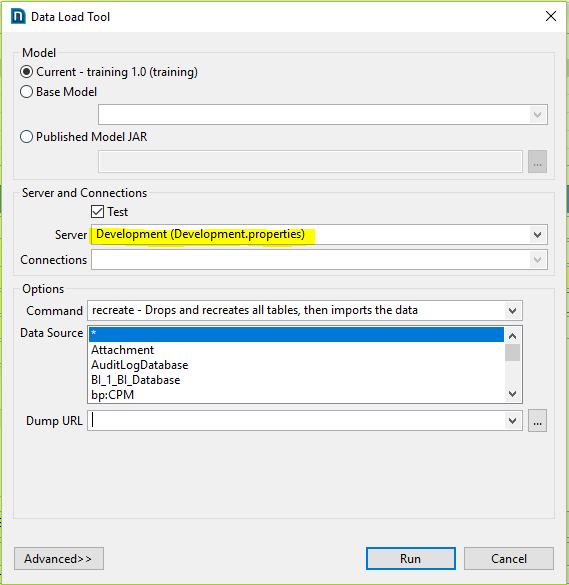The width and height of the screenshot is (569, 585).
Task: Select BI_1_BI_Database in Data Source list
Action: point(296,380)
